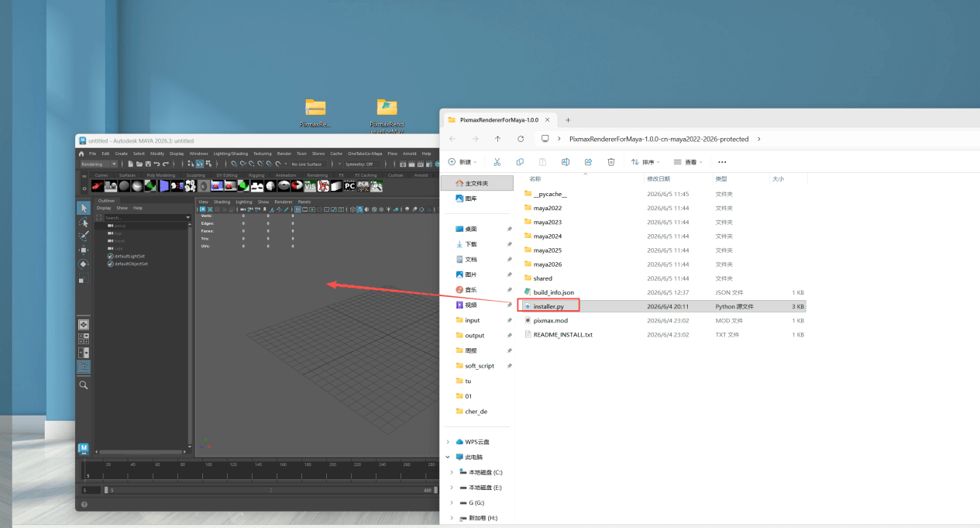Viewport: 980px width, 528px height.
Task: Activate Maya's Paint Selection tool
Action: click(x=84, y=236)
